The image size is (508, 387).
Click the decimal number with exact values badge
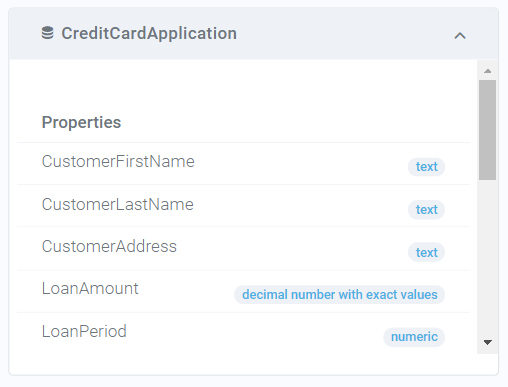click(339, 295)
